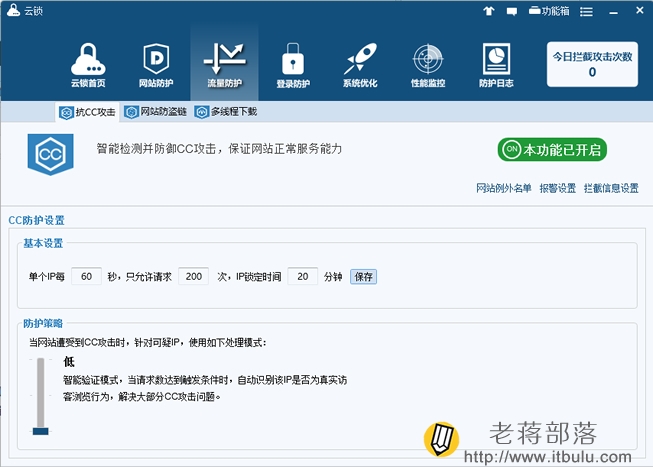
Task: Click the seconds field showing 60
Action: click(x=86, y=276)
